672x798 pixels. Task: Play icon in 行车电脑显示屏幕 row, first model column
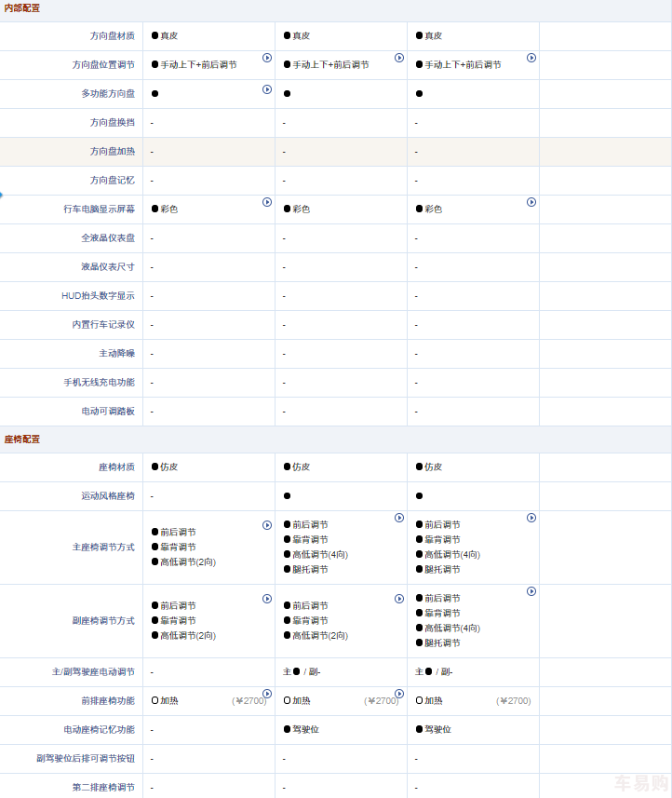[267, 202]
